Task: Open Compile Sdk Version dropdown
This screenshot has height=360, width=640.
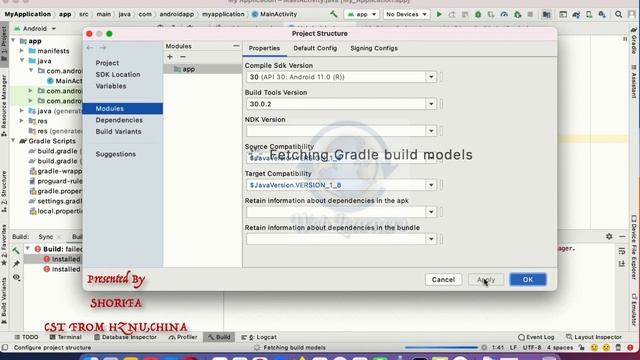Action: 431,77
